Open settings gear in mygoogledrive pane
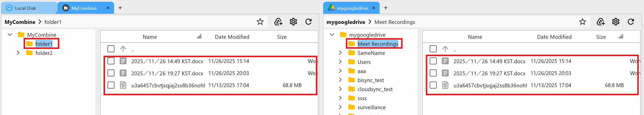The image size is (644, 115). pyautogui.click(x=616, y=22)
